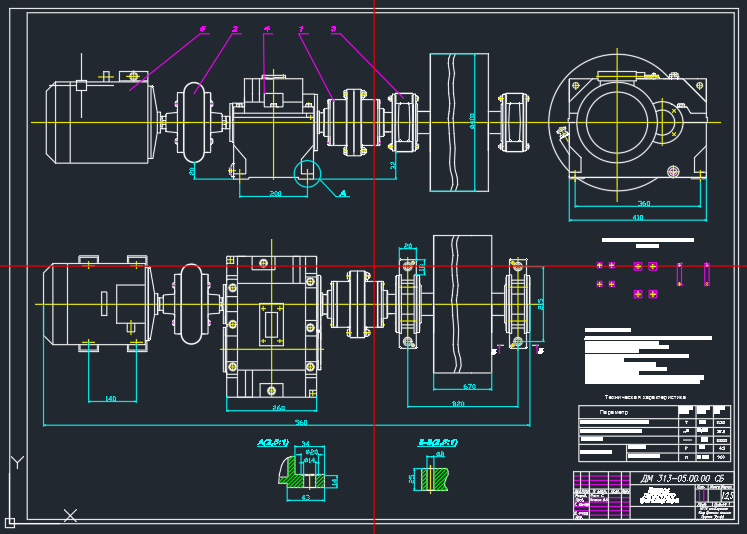
Task: Select the green hatched area in detail A
Action: tap(301, 474)
